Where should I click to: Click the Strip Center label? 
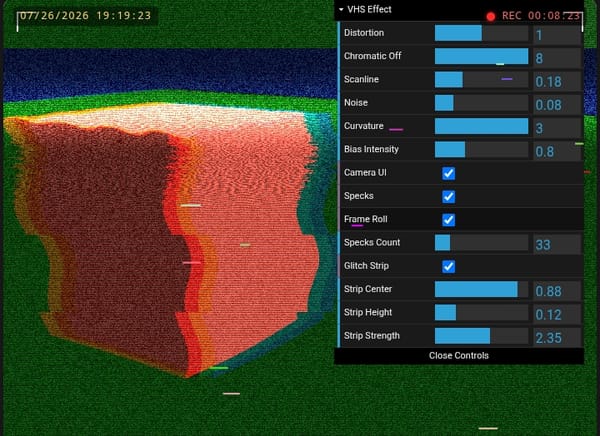coord(368,290)
